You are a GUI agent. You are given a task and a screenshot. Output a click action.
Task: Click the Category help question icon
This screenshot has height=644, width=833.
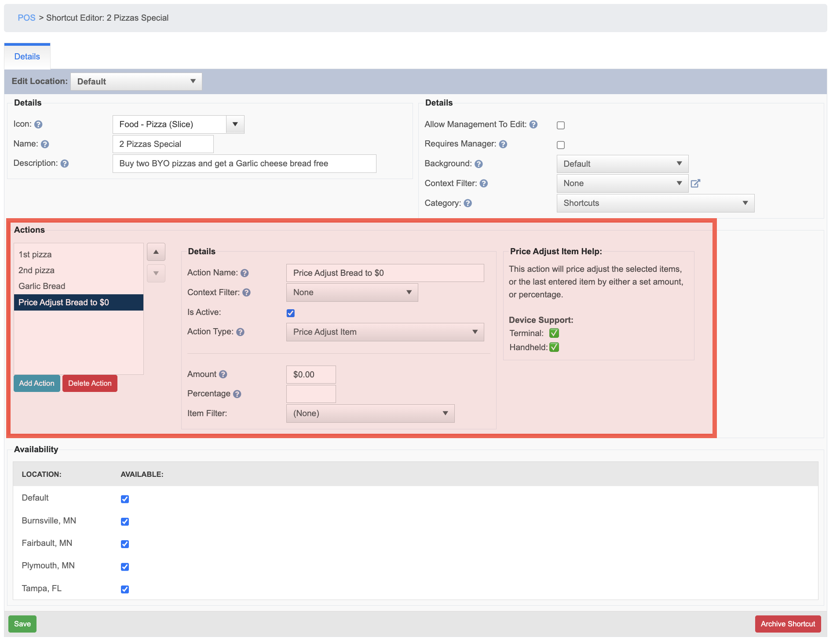pyautogui.click(x=468, y=203)
